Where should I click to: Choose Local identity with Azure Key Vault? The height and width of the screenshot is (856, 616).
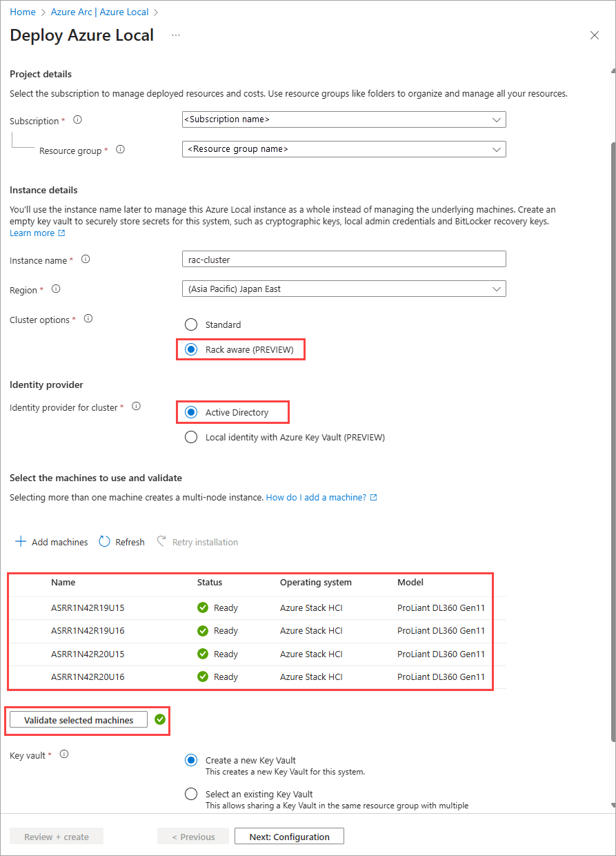click(x=191, y=437)
